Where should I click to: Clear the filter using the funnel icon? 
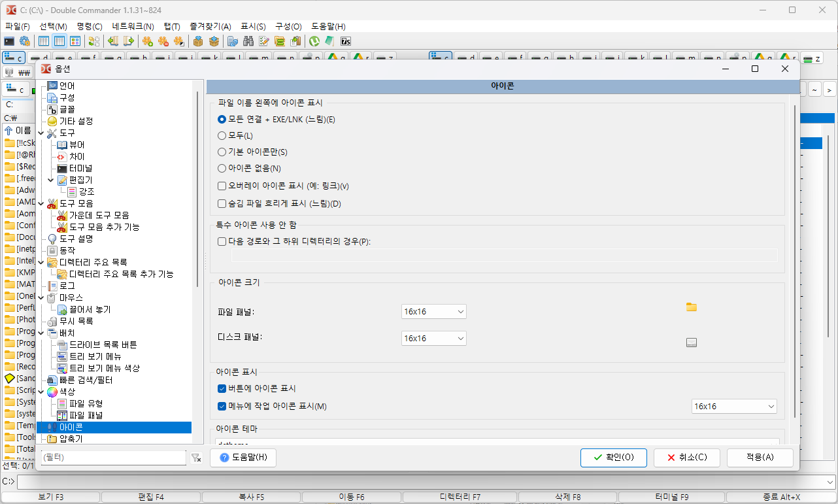196,458
